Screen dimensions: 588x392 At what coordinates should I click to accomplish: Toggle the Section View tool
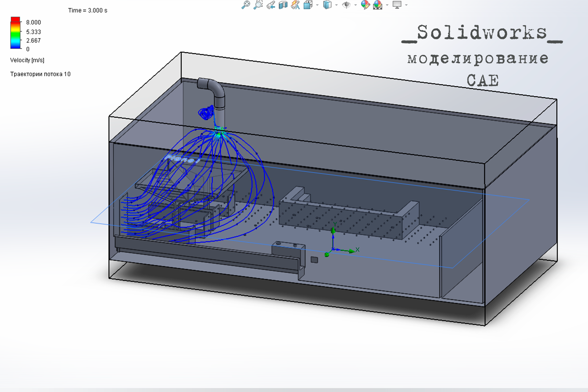(x=283, y=5)
